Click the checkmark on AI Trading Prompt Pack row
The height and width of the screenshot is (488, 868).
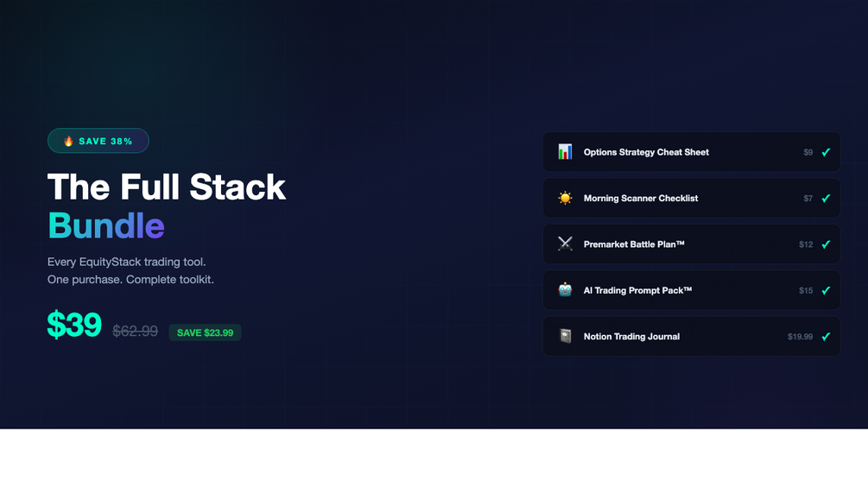tap(826, 290)
